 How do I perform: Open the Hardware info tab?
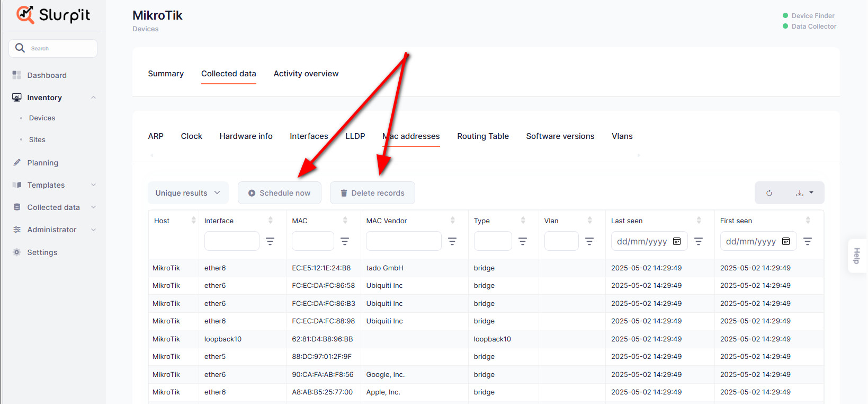(x=246, y=136)
